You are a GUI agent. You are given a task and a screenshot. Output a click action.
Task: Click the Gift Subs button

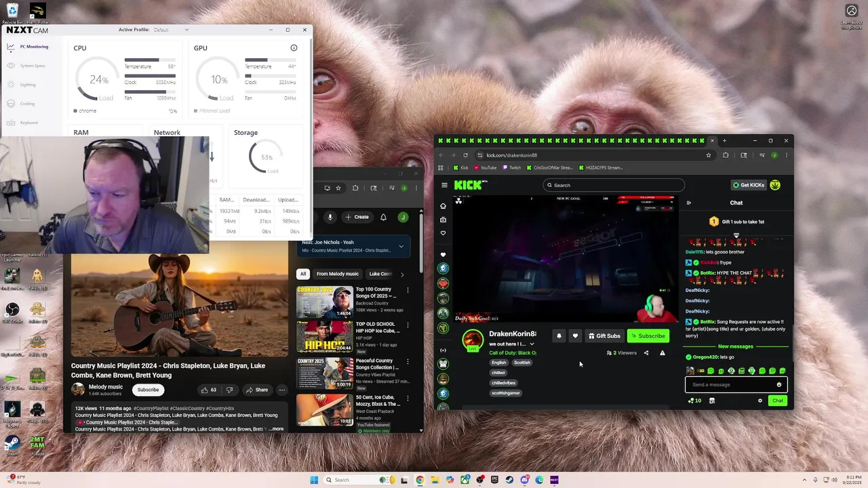(604, 335)
